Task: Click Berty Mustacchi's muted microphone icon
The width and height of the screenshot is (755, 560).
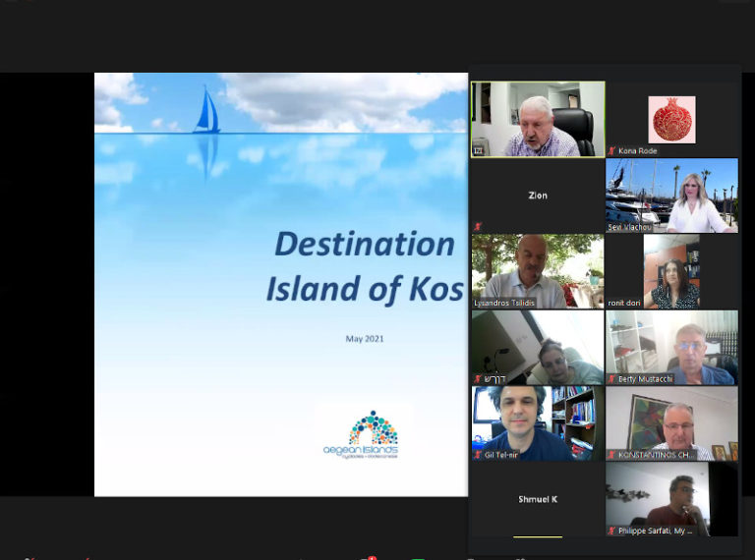Action: click(611, 379)
